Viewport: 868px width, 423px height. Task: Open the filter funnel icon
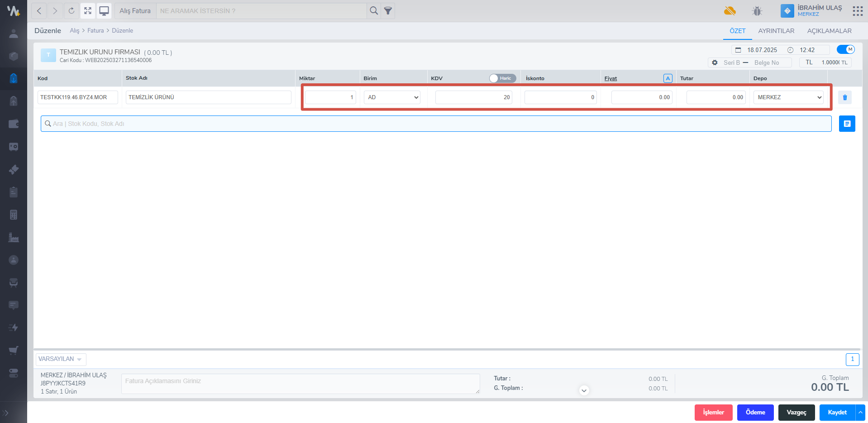[388, 11]
